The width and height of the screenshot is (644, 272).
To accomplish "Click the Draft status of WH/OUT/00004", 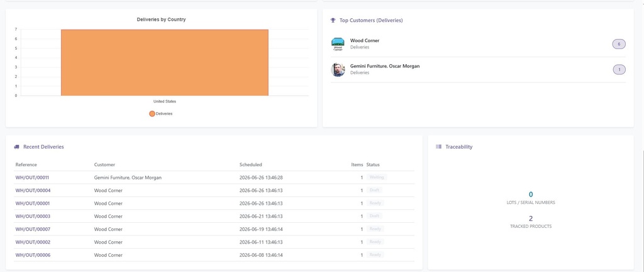I will point(374,190).
